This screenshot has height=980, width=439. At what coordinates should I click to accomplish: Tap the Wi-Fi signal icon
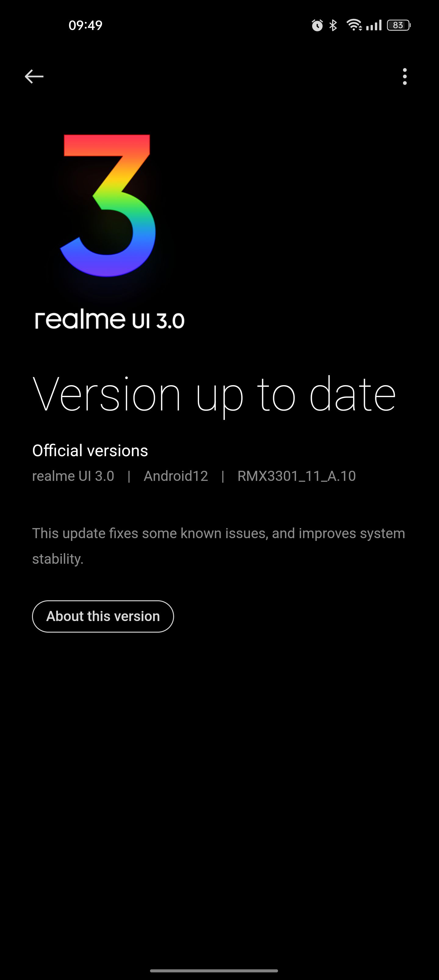pyautogui.click(x=354, y=25)
